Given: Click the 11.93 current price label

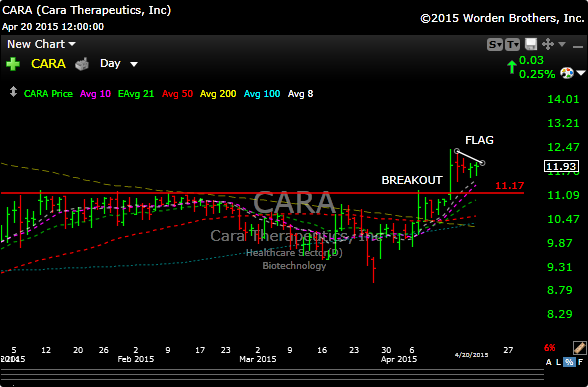Looking at the screenshot, I should (x=561, y=166).
